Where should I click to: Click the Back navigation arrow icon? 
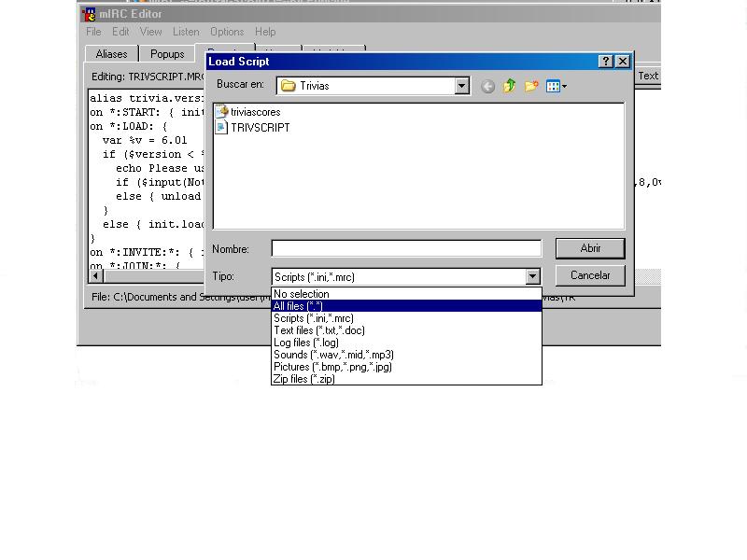(x=487, y=86)
